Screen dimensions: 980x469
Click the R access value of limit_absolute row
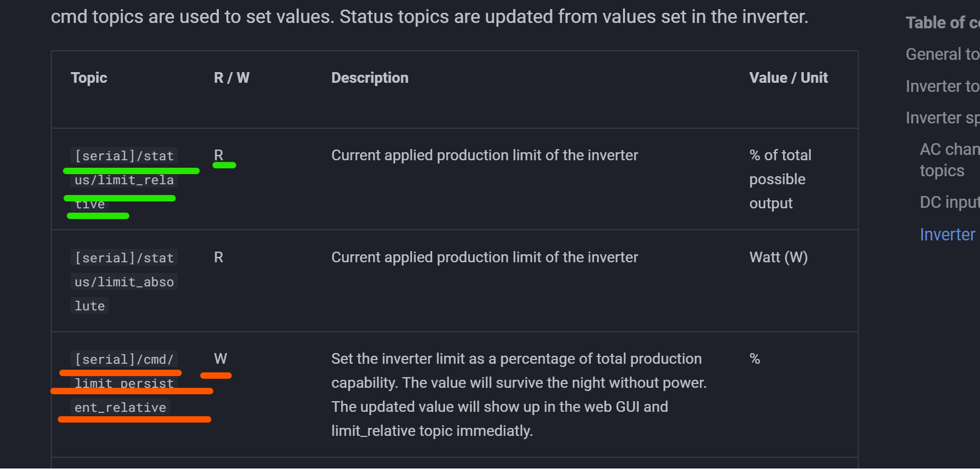[x=218, y=257]
